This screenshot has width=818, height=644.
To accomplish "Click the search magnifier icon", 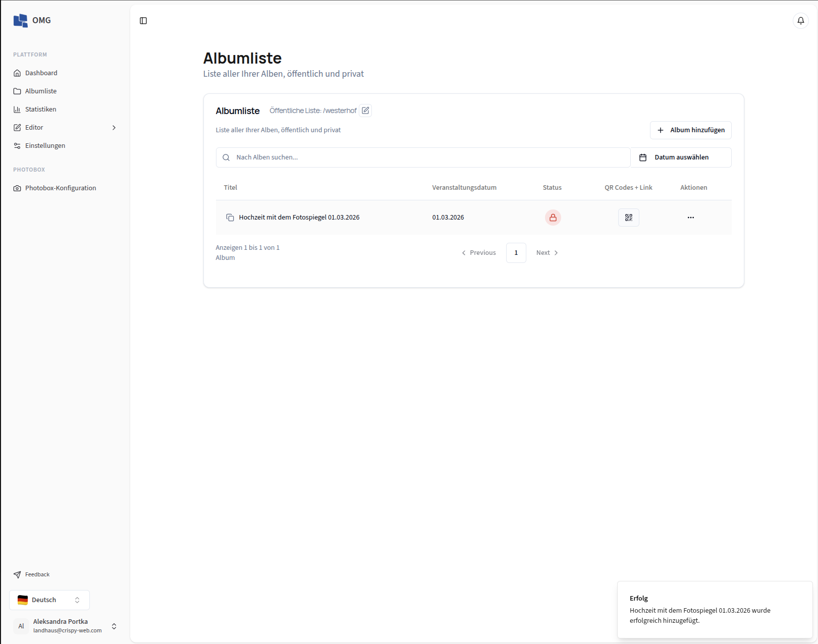I will 226,157.
